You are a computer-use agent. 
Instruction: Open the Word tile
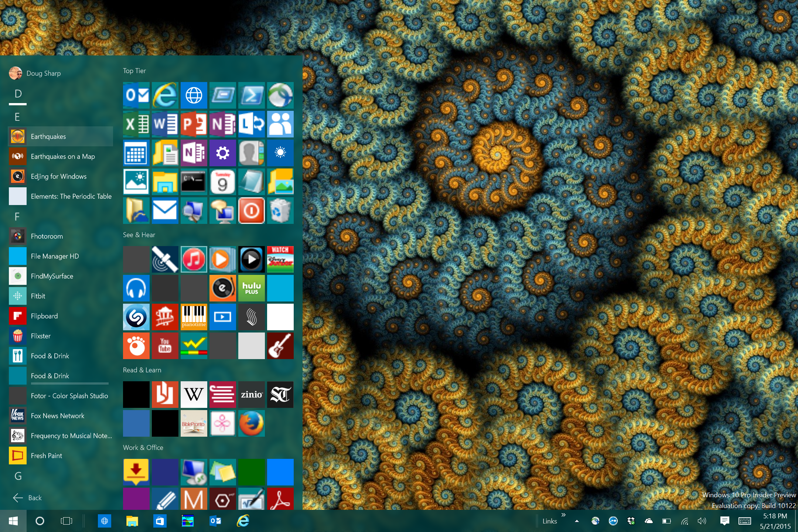tap(165, 124)
